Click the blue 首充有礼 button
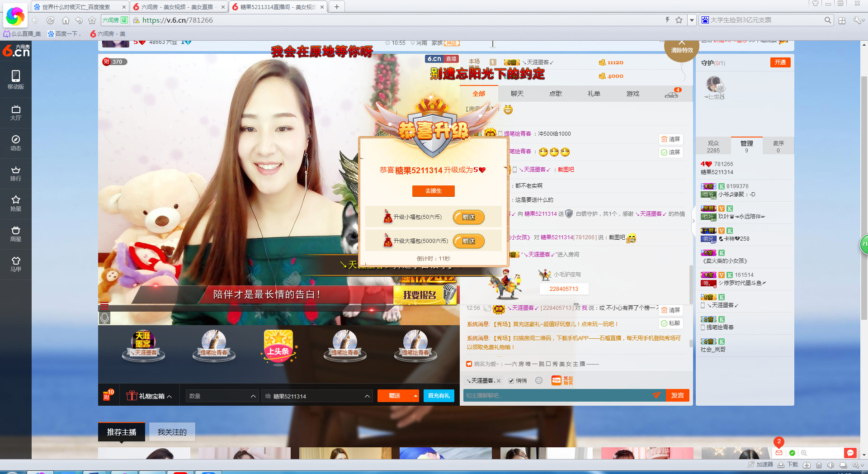This screenshot has height=474, width=868. coord(439,396)
